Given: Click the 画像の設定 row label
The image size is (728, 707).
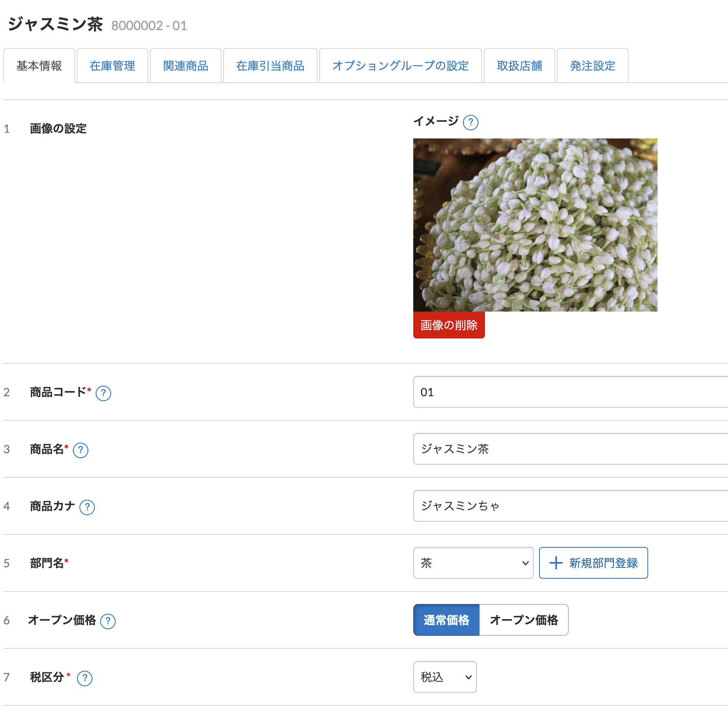Looking at the screenshot, I should (58, 129).
